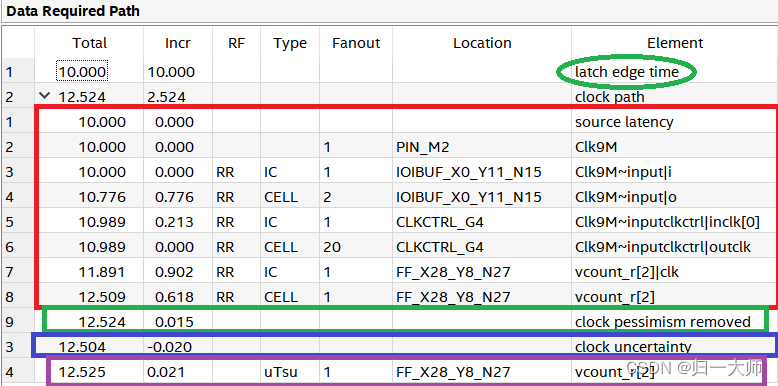Click FF_X28_Y8_N27 in the uTsu row
Image resolution: width=778 pixels, height=386 pixels.
point(453,372)
